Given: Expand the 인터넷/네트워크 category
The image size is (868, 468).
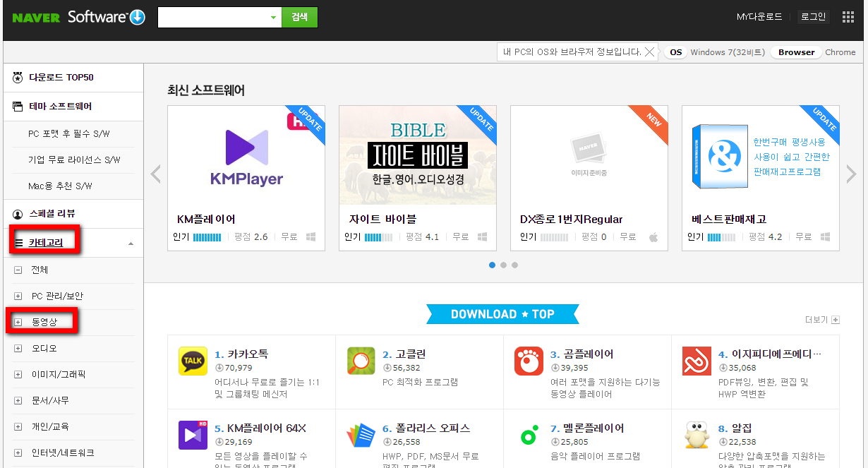Looking at the screenshot, I should point(18,453).
